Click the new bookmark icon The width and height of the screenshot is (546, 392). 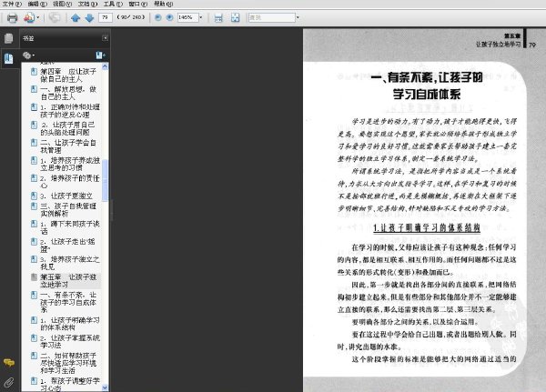100,55
